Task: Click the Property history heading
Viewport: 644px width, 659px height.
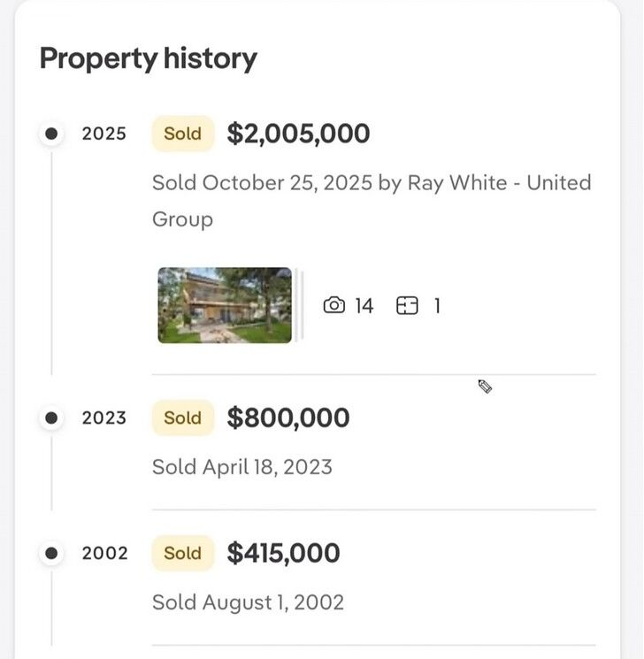Action: tap(149, 59)
